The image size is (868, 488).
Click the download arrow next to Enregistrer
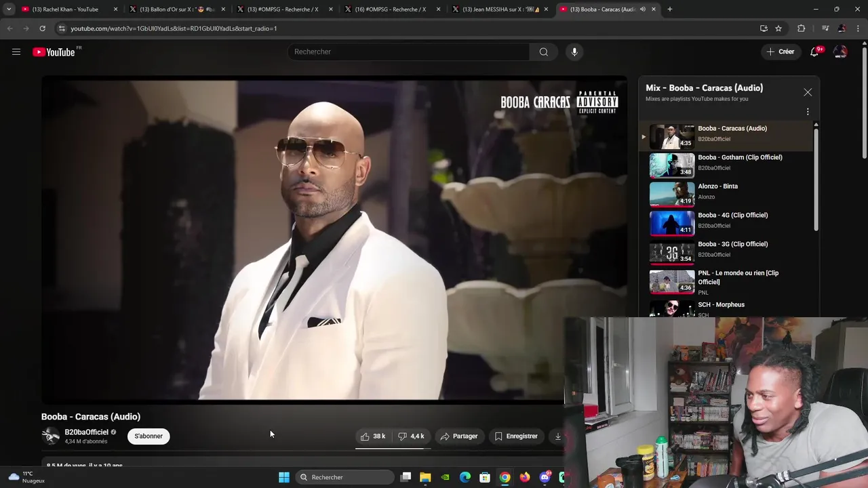pos(557,436)
